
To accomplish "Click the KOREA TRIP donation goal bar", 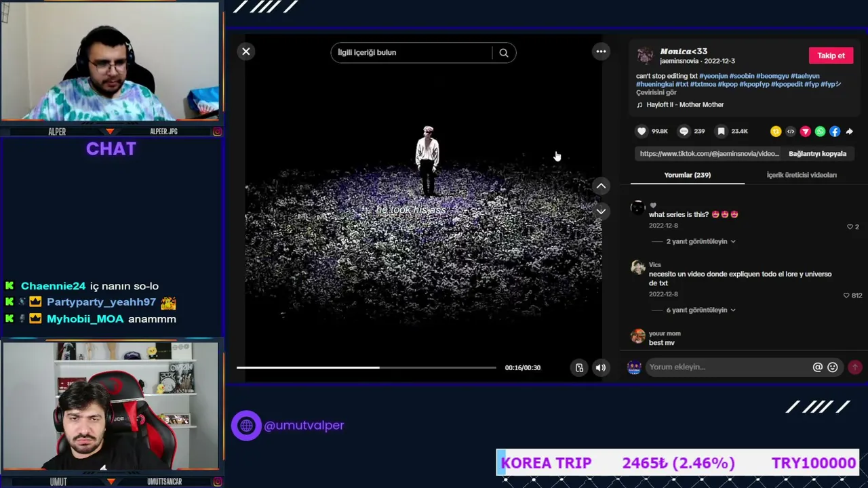I will click(678, 463).
